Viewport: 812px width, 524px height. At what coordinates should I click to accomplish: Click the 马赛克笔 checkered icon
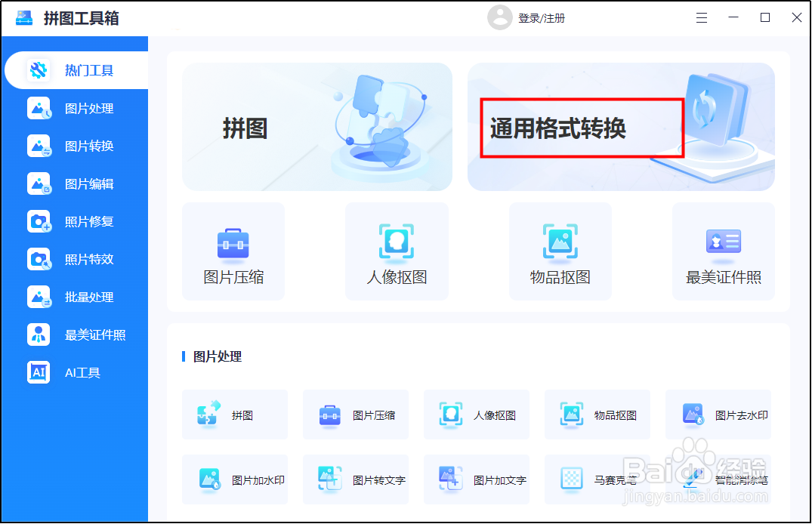(572, 479)
